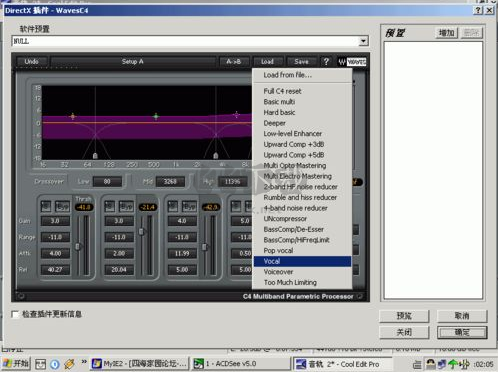The height and width of the screenshot is (372, 498).
Task: Toggle solo on the fourth band
Action: click(x=236, y=206)
